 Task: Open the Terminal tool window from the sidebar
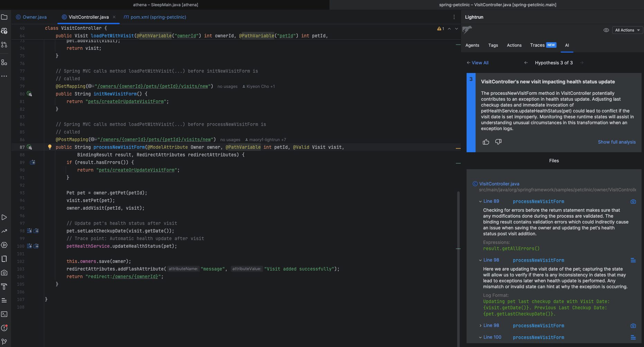tap(4, 314)
